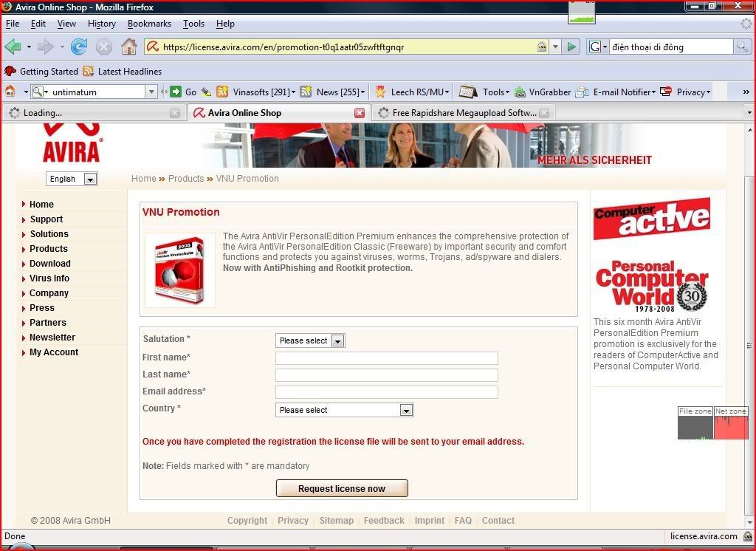The width and height of the screenshot is (756, 551).
Task: Open the Newsletter sidebar link
Action: pos(52,338)
